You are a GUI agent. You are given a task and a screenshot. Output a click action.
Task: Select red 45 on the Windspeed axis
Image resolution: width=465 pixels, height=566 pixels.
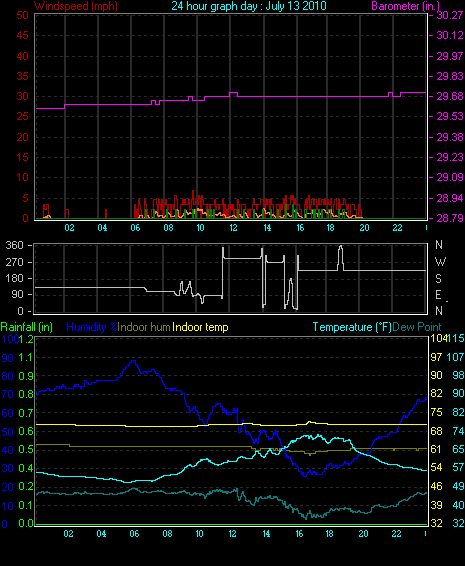pyautogui.click(x=22, y=35)
